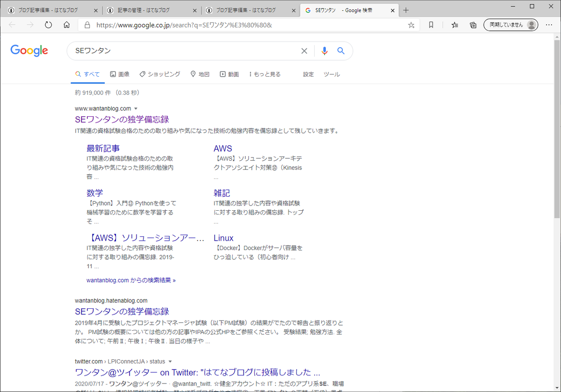Select 地図 search filter
Screen dimensions: 561x392
tap(200, 74)
